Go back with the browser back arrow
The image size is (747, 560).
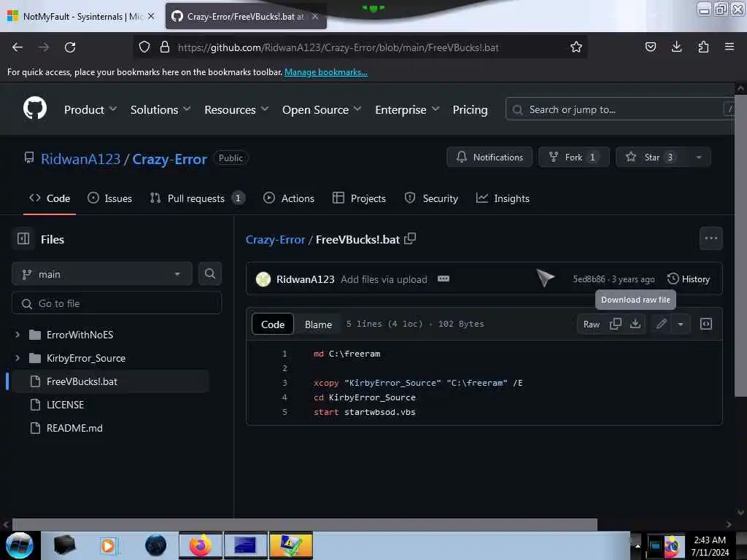point(18,47)
